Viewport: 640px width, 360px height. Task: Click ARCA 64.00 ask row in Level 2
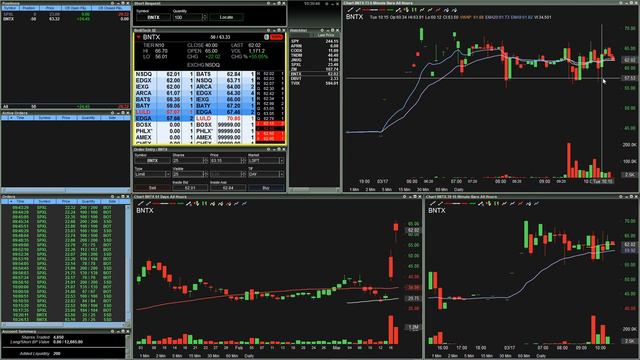(225, 87)
